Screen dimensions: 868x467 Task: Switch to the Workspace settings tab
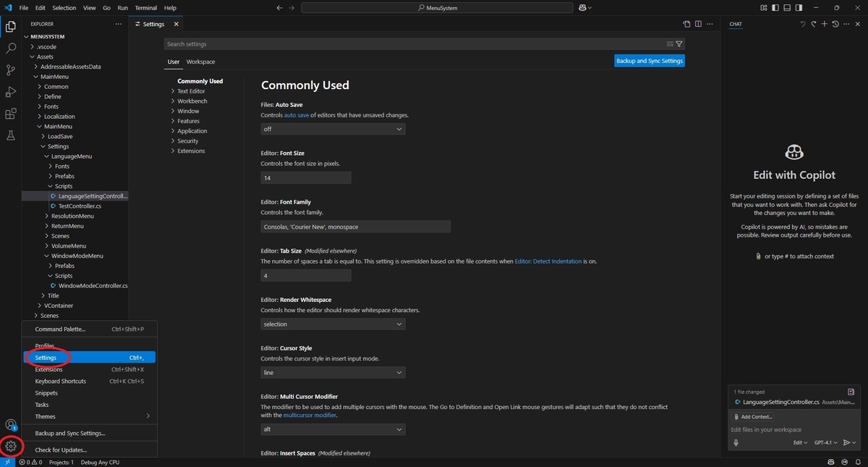coord(200,62)
